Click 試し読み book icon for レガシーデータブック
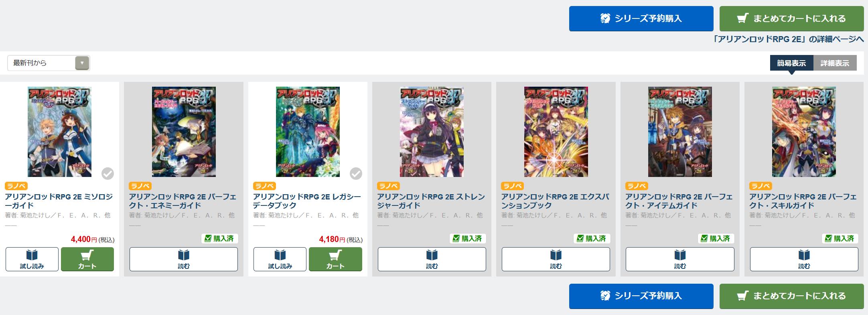Viewport: 868px width, 315px height. tap(280, 259)
